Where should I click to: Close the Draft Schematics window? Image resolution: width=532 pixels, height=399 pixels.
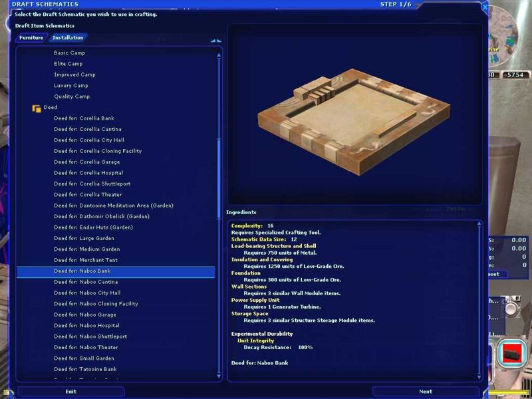point(484,6)
